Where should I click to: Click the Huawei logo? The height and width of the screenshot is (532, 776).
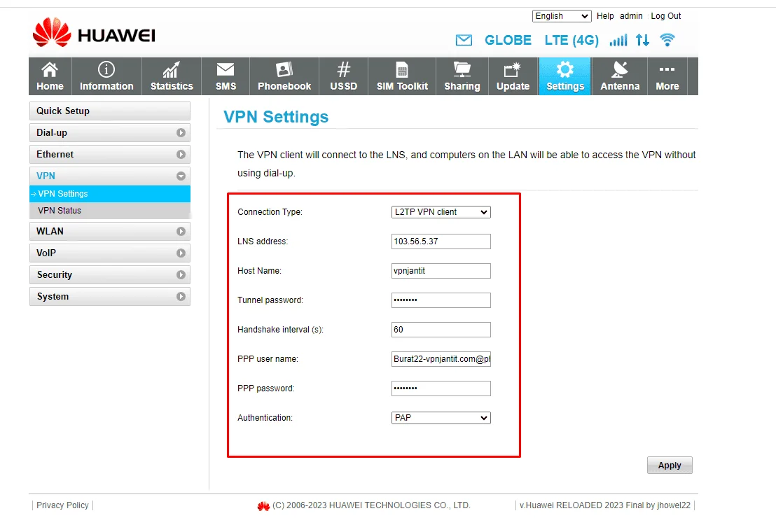94,33
